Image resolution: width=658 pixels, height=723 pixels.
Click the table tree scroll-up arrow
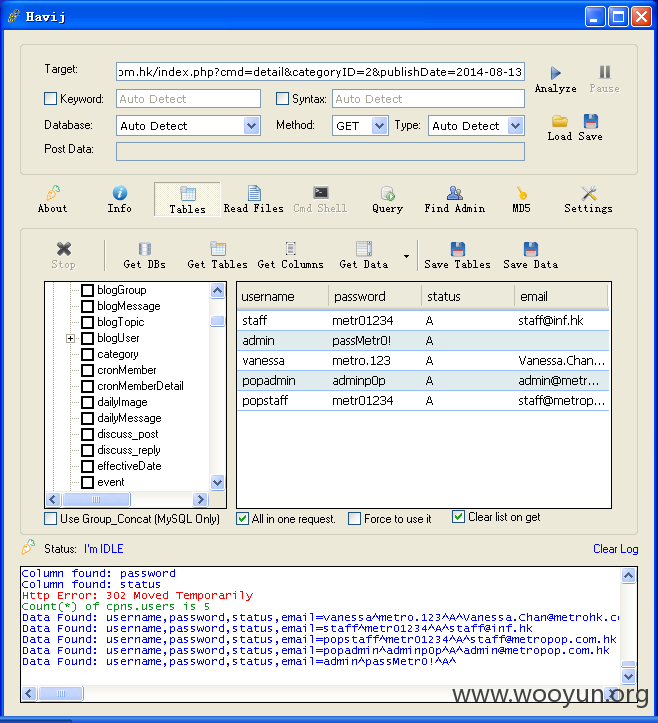pos(217,290)
